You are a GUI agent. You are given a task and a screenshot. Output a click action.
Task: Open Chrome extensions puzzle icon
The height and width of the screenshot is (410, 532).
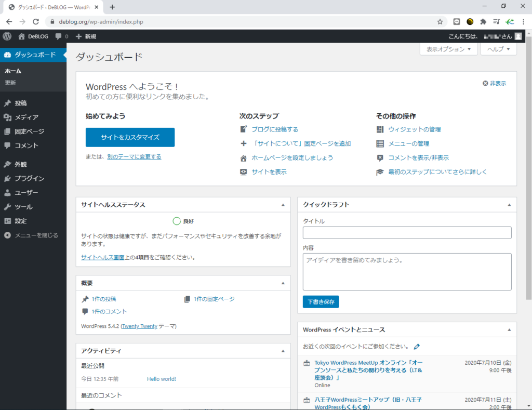tap(483, 22)
